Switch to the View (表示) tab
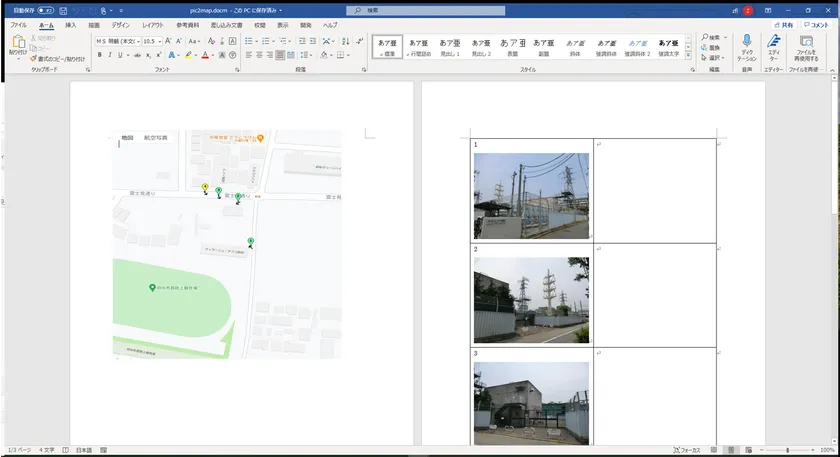 point(283,24)
